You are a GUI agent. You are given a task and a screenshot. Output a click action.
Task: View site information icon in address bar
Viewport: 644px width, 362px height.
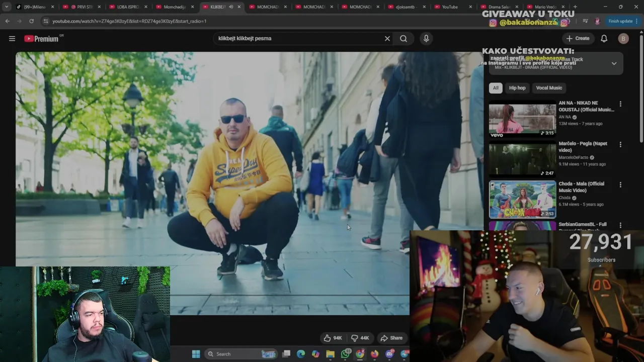46,21
